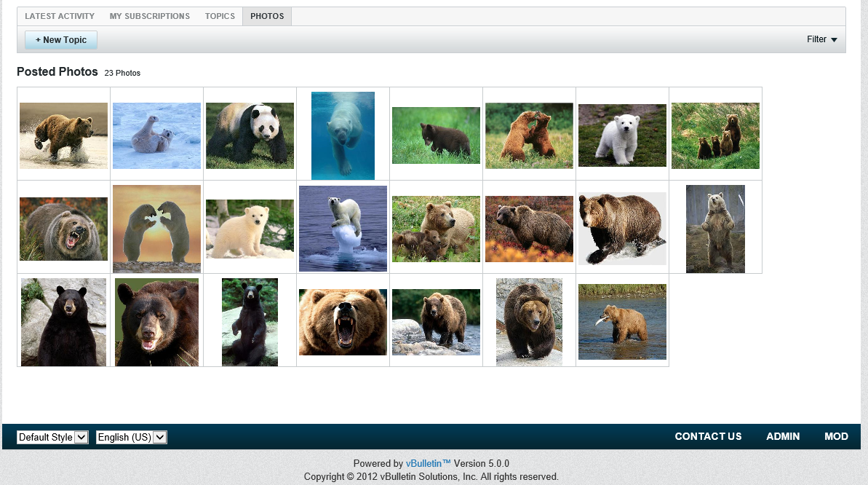Switch to the My Subscriptions tab

[149, 16]
